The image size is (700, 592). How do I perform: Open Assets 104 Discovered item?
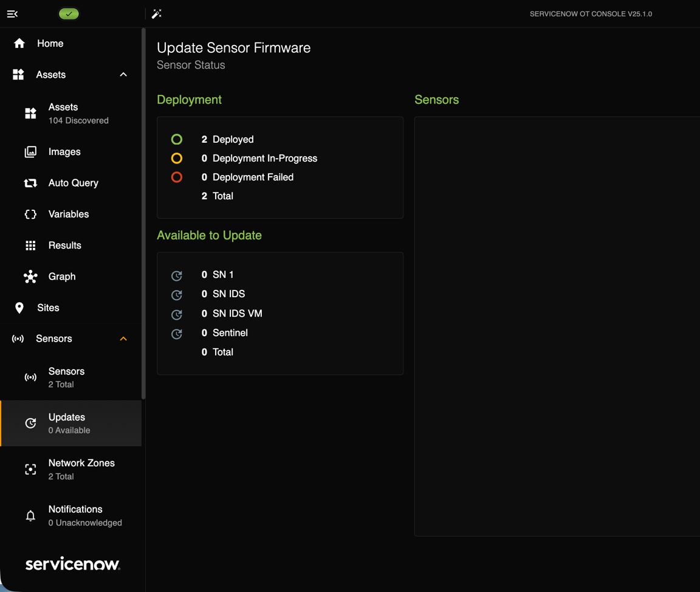coord(70,114)
